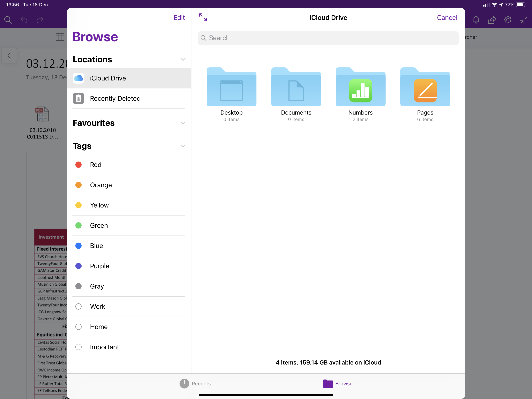Select the Work tag
The height and width of the screenshot is (399, 532).
click(129, 307)
